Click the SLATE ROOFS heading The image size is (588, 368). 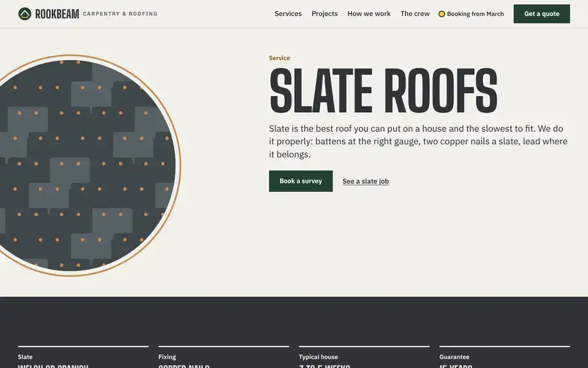point(383,91)
